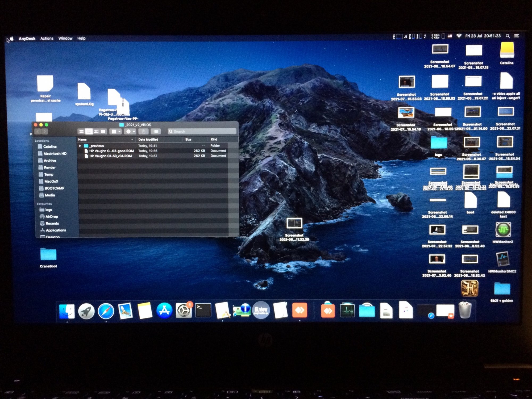Open Safari from the Dock
Viewport: 532px width, 399px height.
106,311
